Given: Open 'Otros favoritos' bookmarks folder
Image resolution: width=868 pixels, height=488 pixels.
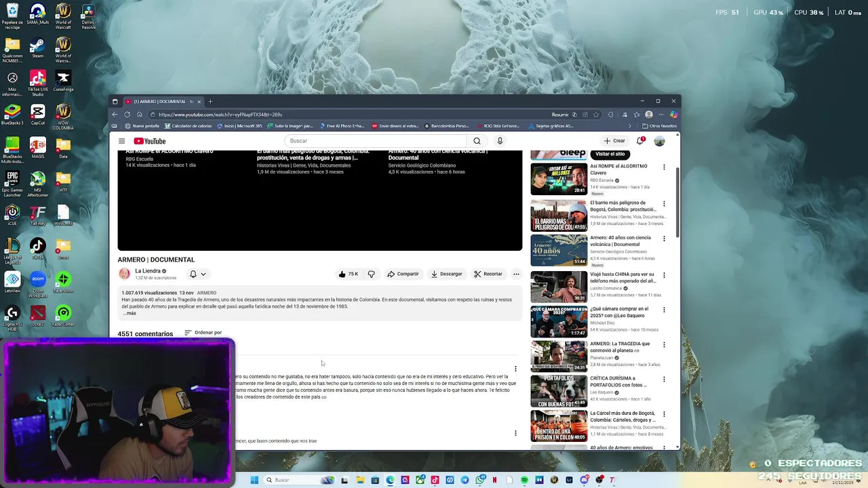Looking at the screenshot, I should click(x=659, y=126).
